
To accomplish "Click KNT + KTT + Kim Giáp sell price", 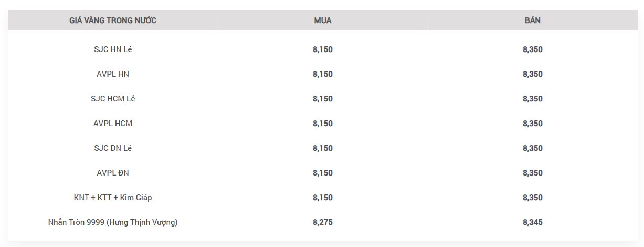I will coord(533,198).
